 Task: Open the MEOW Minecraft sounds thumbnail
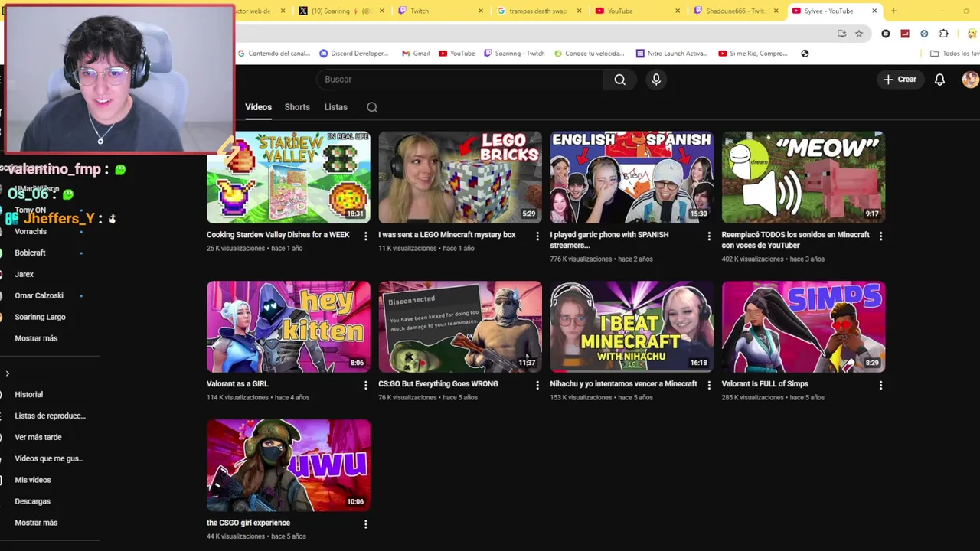(x=803, y=178)
